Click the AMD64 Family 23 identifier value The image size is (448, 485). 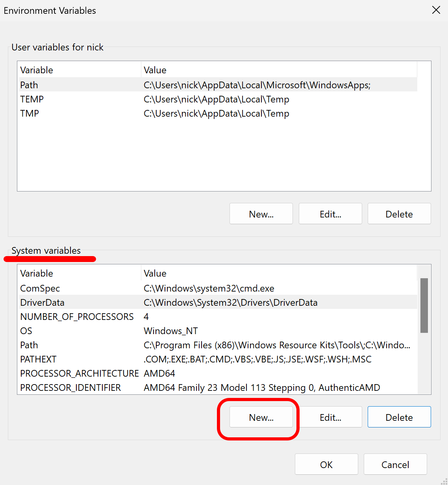click(x=262, y=388)
